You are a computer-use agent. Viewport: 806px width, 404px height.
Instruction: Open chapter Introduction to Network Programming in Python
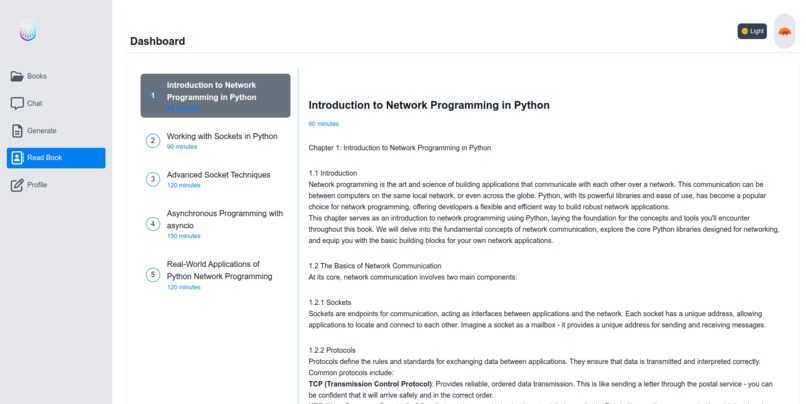pos(215,96)
